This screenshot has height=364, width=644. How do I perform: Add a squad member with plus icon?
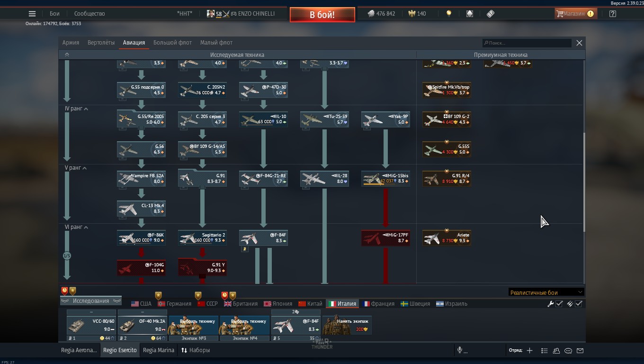[529, 350]
